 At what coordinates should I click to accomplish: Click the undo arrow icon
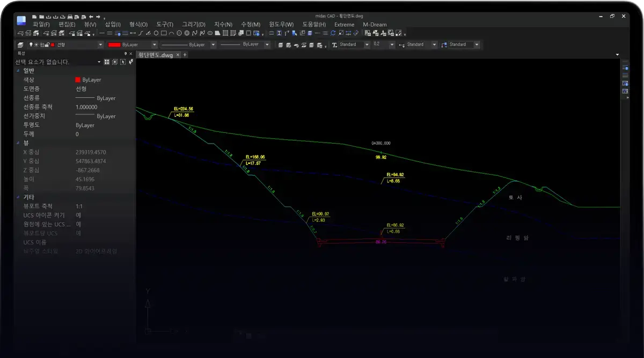click(x=91, y=17)
